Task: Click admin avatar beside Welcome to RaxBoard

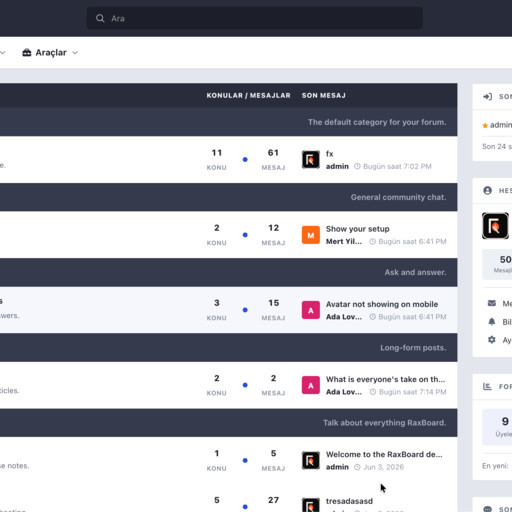Action: [311, 460]
